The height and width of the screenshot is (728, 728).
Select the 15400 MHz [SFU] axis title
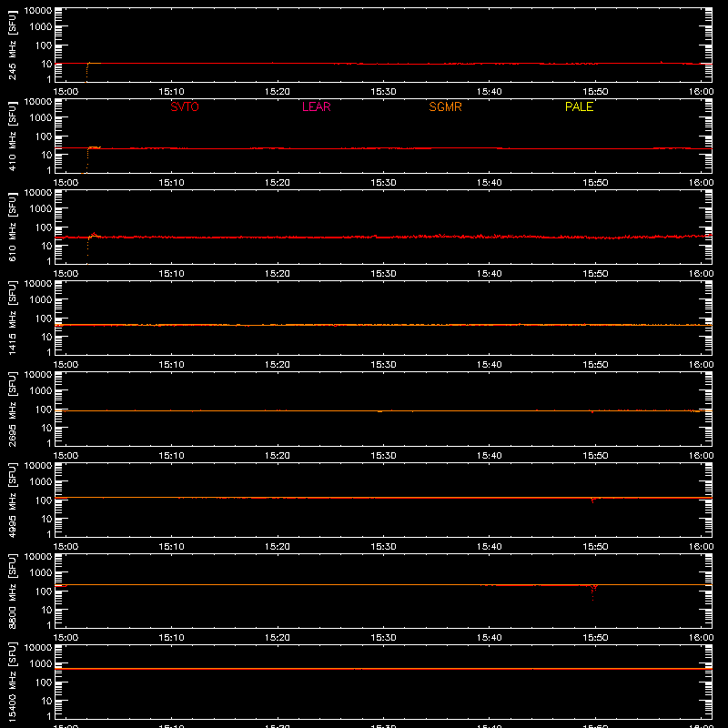point(12,682)
